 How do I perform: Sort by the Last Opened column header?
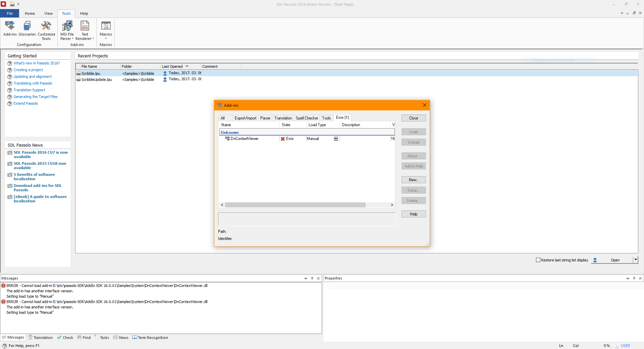click(181, 66)
